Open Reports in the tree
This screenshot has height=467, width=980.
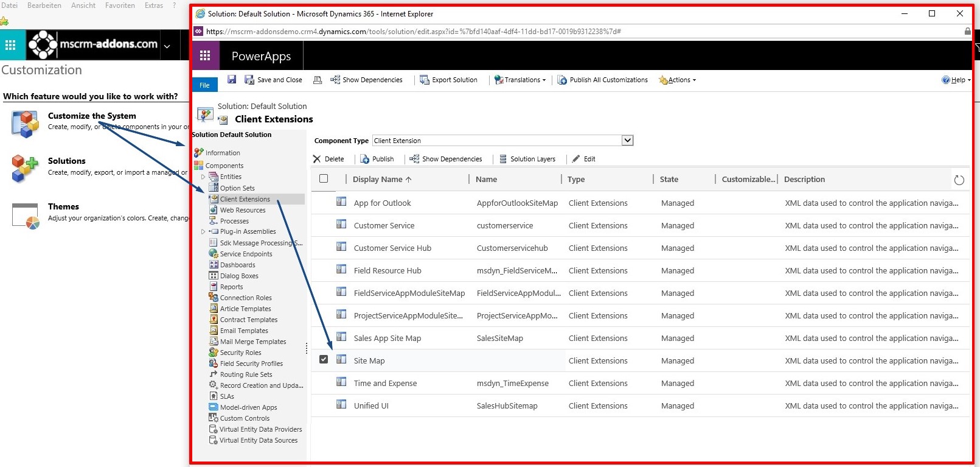[x=231, y=287]
